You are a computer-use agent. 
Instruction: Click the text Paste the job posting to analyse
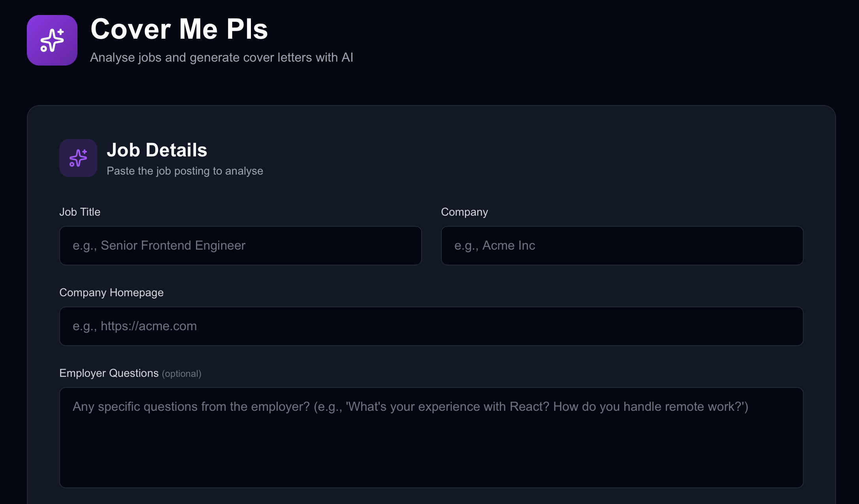[x=185, y=171]
